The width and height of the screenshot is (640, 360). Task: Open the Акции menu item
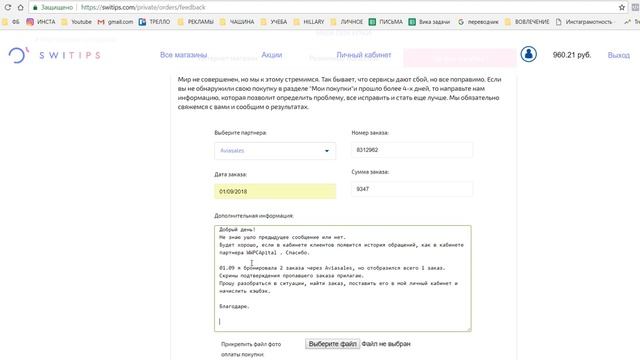[x=271, y=55]
